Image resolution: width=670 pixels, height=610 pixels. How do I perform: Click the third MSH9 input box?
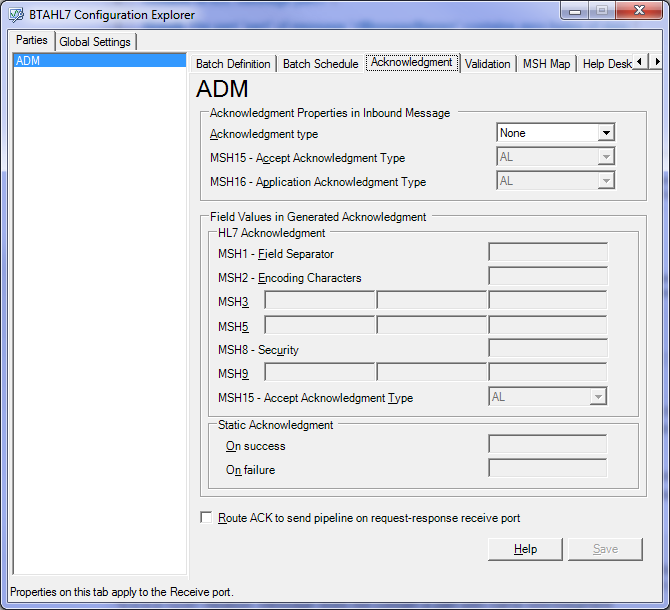coord(548,372)
